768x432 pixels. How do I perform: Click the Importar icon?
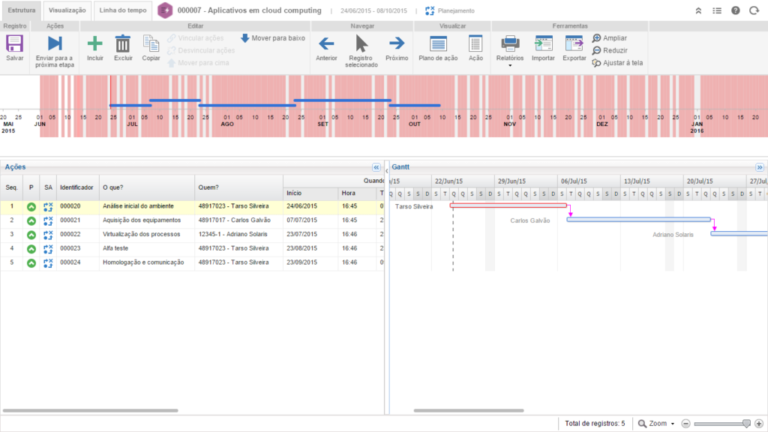(x=543, y=44)
